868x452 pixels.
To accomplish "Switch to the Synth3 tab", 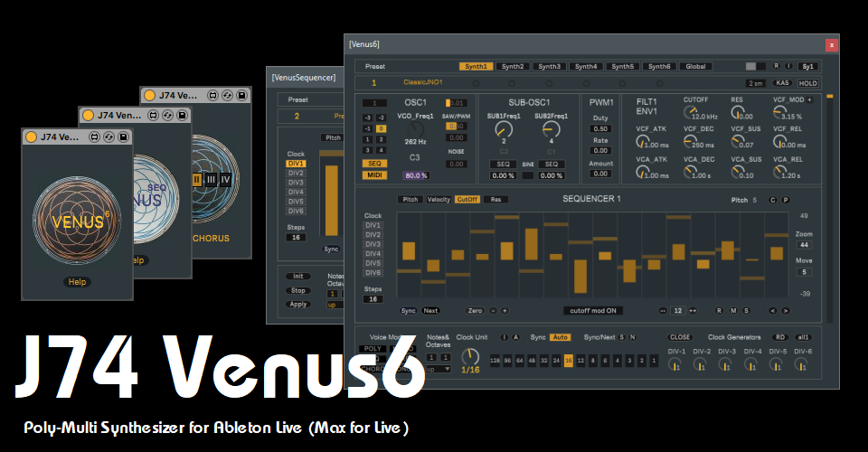I will pyautogui.click(x=549, y=66).
